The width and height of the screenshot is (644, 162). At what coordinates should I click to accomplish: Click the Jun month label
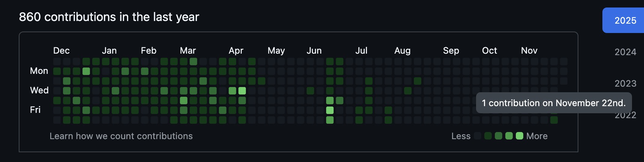pyautogui.click(x=314, y=51)
